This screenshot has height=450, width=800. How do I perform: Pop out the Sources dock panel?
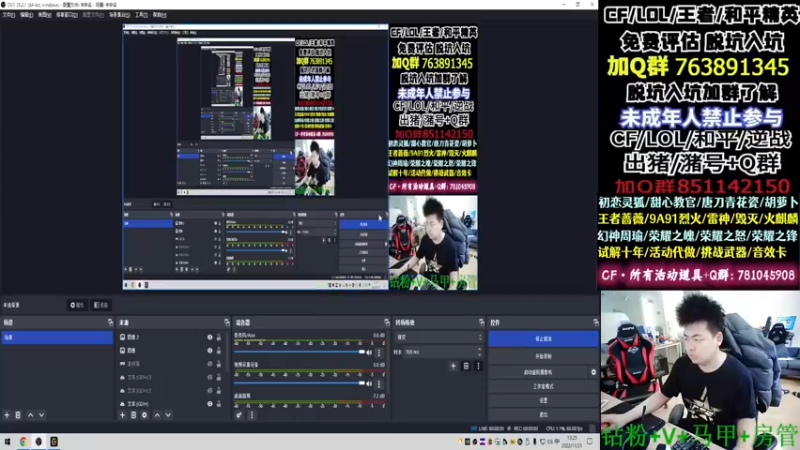(227, 322)
